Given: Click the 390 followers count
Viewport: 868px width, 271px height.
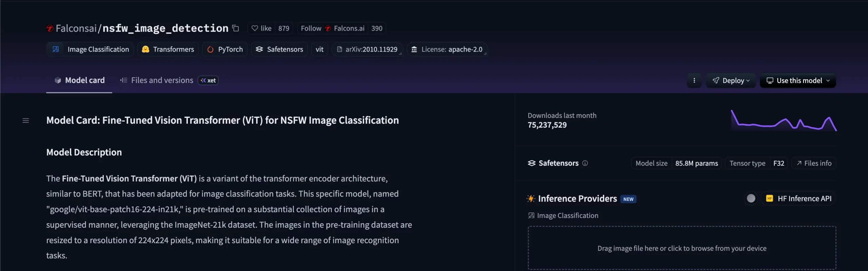Looking at the screenshot, I should [377, 28].
